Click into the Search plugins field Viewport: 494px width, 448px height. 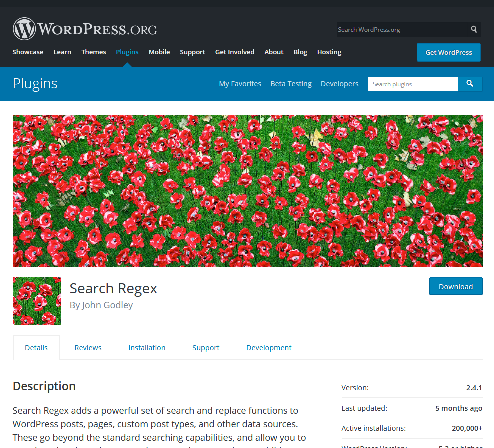coord(412,84)
